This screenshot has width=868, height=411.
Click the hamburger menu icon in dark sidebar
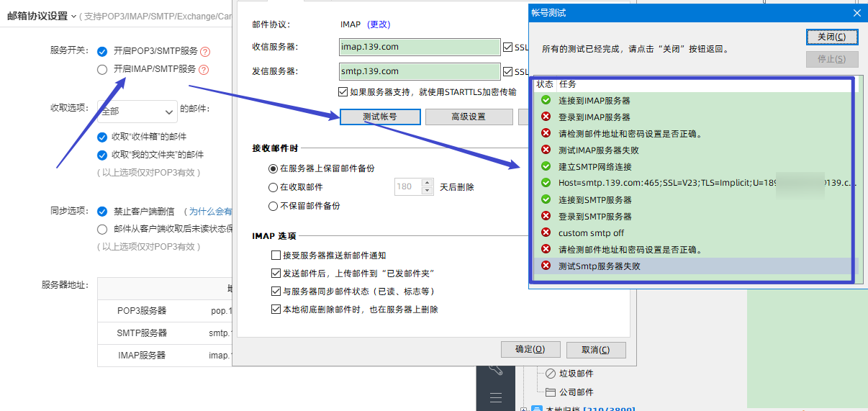(496, 397)
